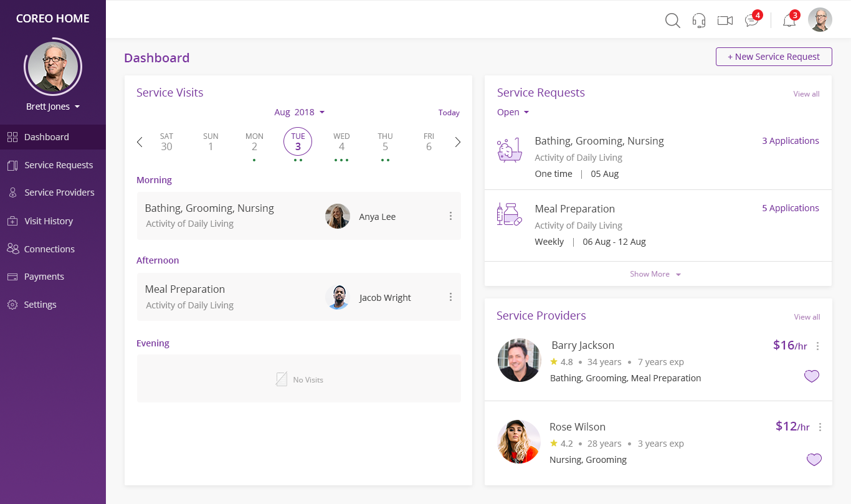Click the meal preparation bottle icon
This screenshot has height=504, width=851.
click(x=510, y=215)
